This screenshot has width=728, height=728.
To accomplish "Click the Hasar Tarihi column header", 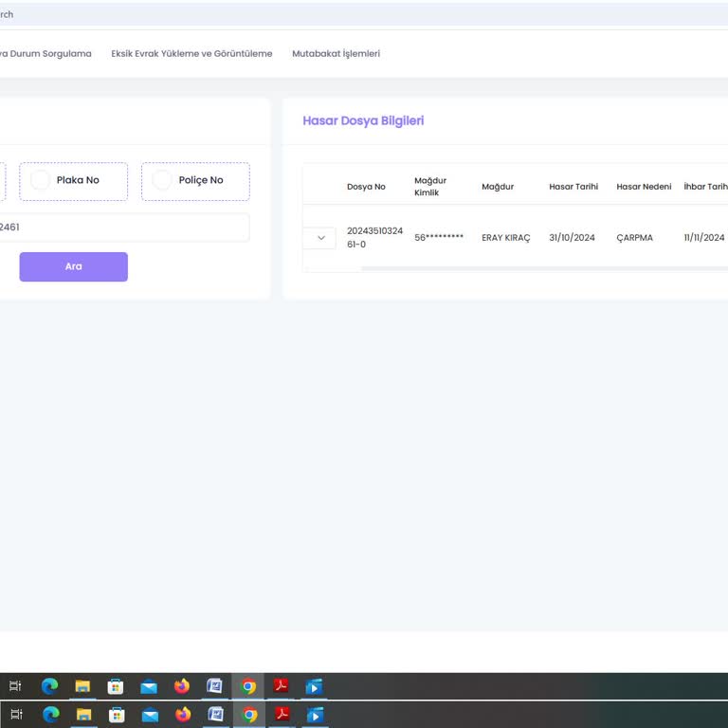I will (573, 187).
